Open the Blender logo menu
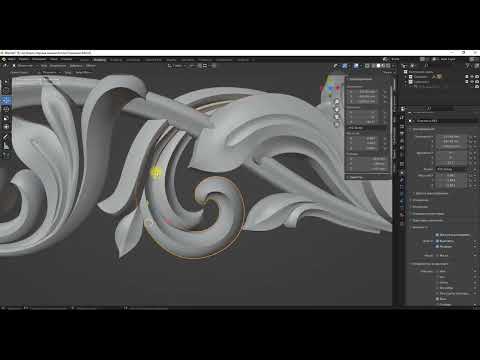 tap(4, 59)
